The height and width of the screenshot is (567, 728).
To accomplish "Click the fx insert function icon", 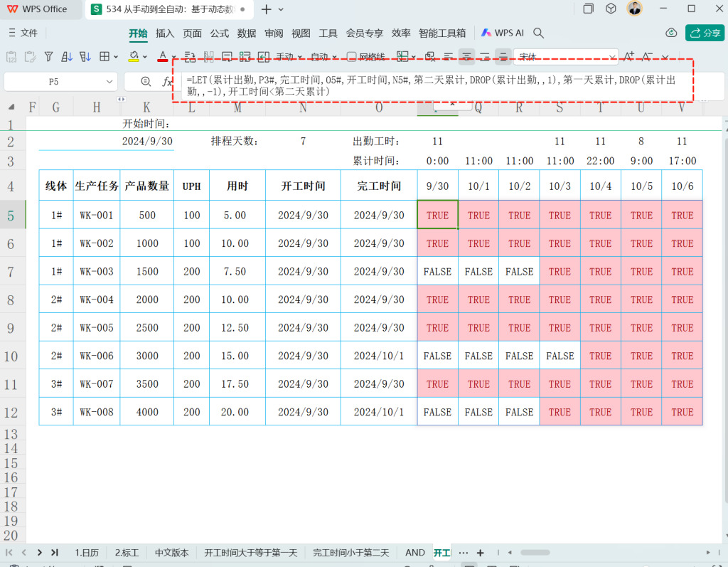I will [166, 82].
